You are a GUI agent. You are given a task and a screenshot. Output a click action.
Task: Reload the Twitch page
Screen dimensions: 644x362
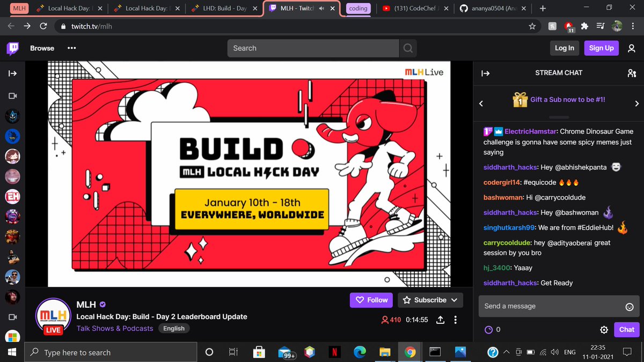43,26
